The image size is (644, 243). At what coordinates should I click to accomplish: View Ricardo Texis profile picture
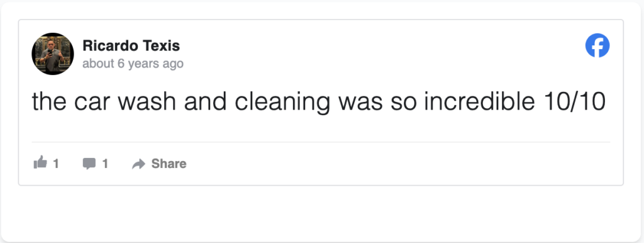[53, 54]
